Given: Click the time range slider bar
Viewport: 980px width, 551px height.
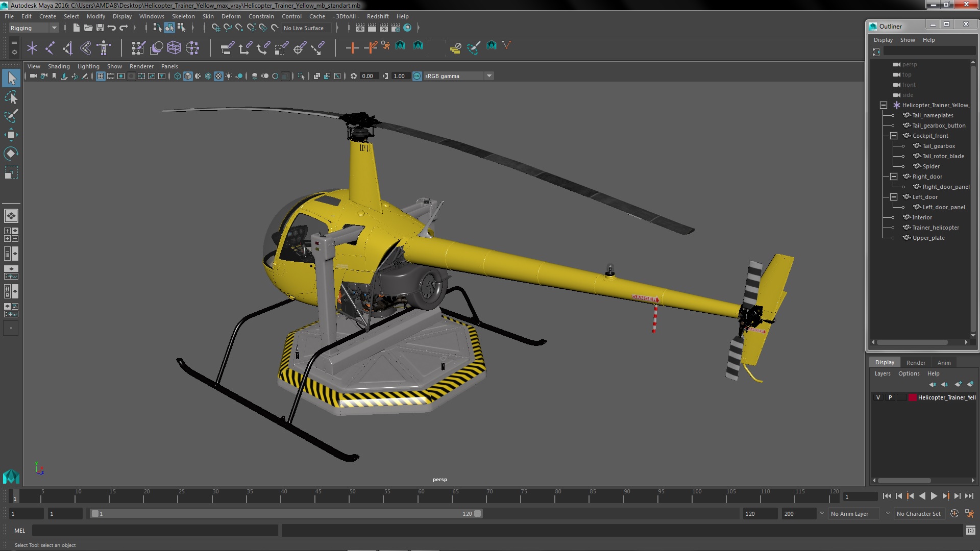Looking at the screenshot, I should [286, 514].
